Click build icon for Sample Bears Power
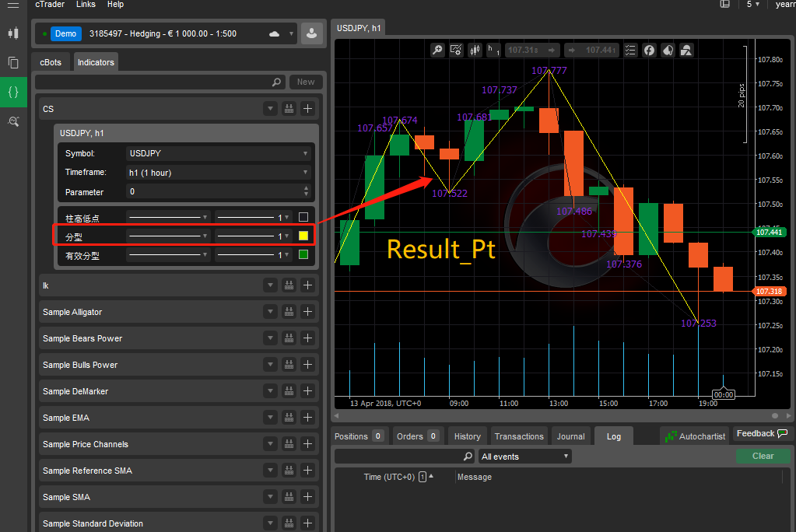 coord(289,338)
